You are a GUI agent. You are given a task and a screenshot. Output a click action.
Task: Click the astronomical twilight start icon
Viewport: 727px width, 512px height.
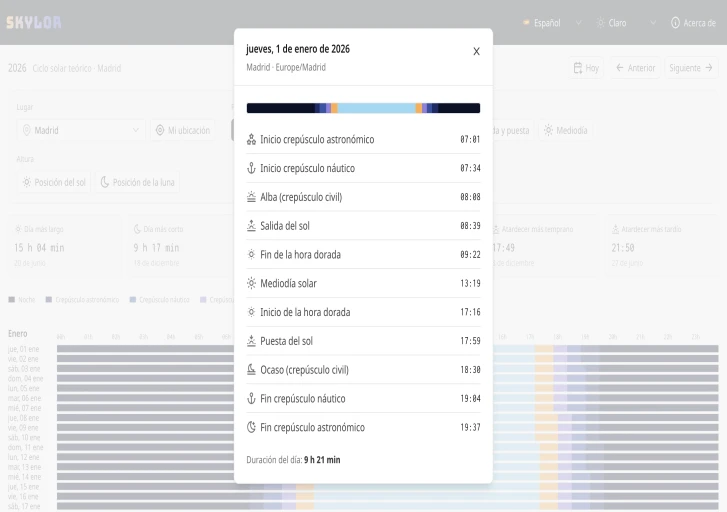pos(251,139)
